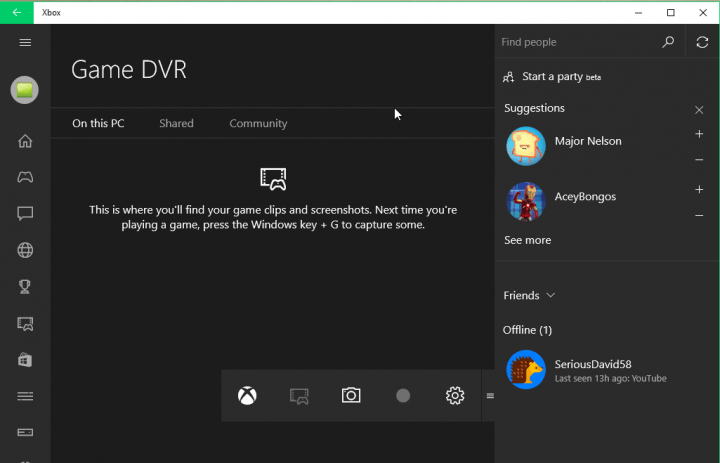The width and height of the screenshot is (720, 463).
Task: Open your green profile avatar
Action: pyautogui.click(x=24, y=90)
